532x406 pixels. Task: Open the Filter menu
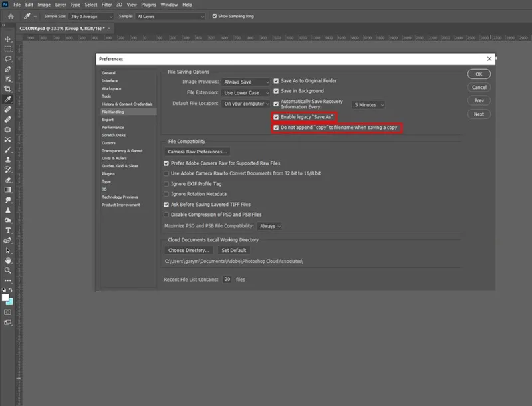[x=106, y=5]
